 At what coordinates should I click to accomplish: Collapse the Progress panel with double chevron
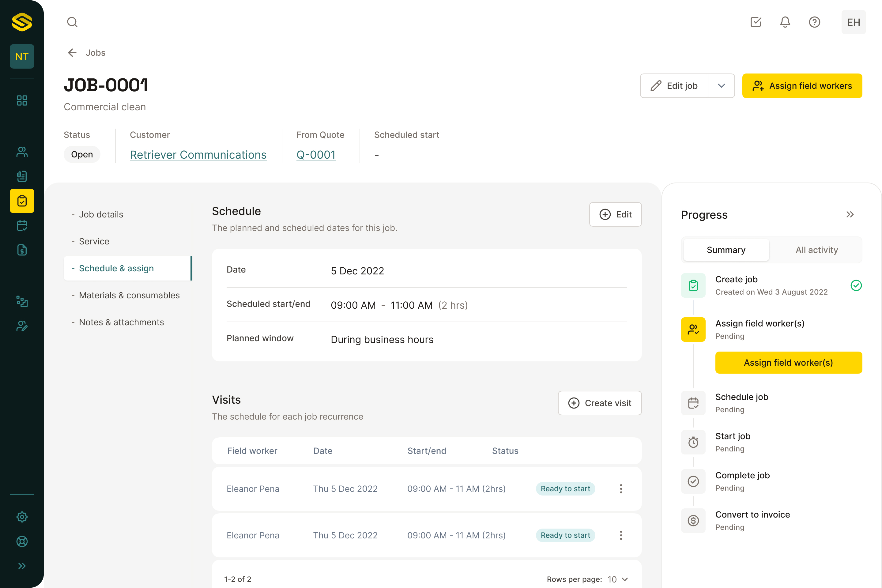[x=850, y=214]
